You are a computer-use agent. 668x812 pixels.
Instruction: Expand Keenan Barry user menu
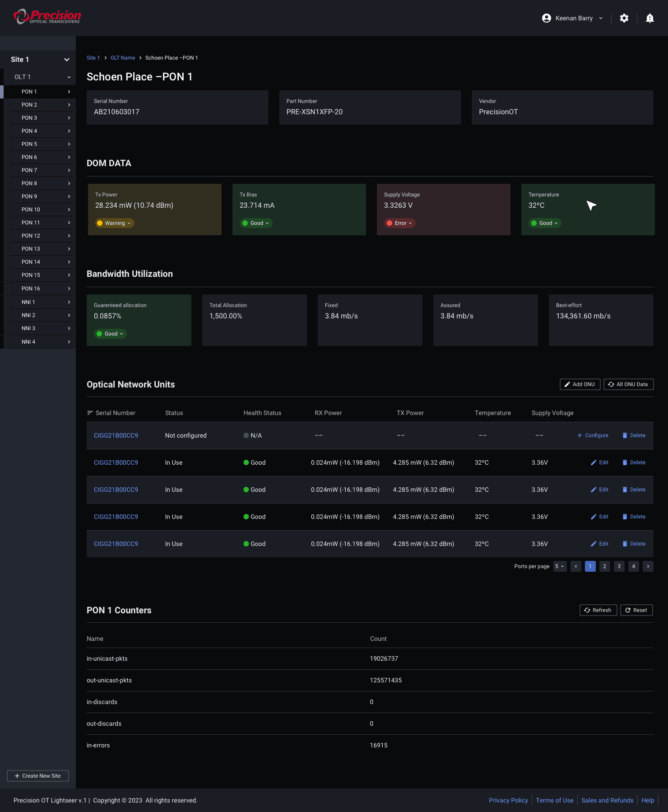tap(600, 18)
